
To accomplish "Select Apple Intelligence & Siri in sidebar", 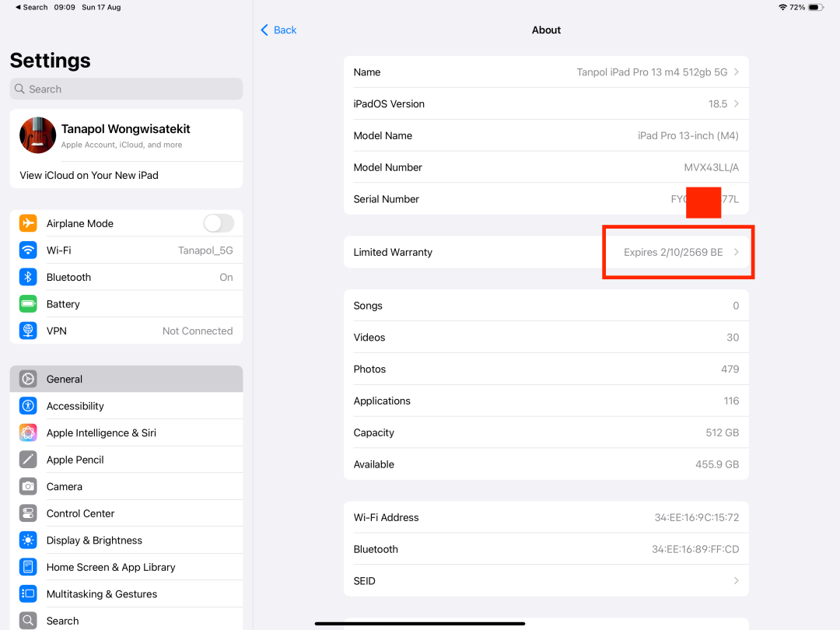I will (x=126, y=432).
